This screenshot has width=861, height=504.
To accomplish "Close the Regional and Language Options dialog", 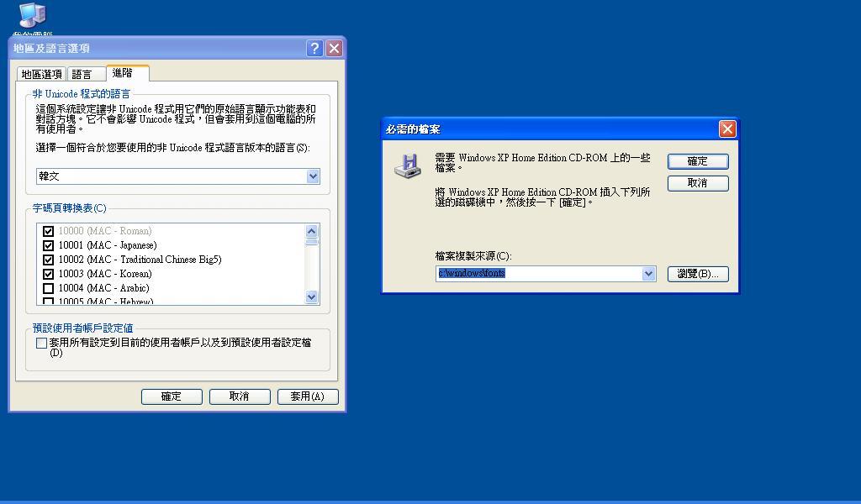I will tap(334, 48).
